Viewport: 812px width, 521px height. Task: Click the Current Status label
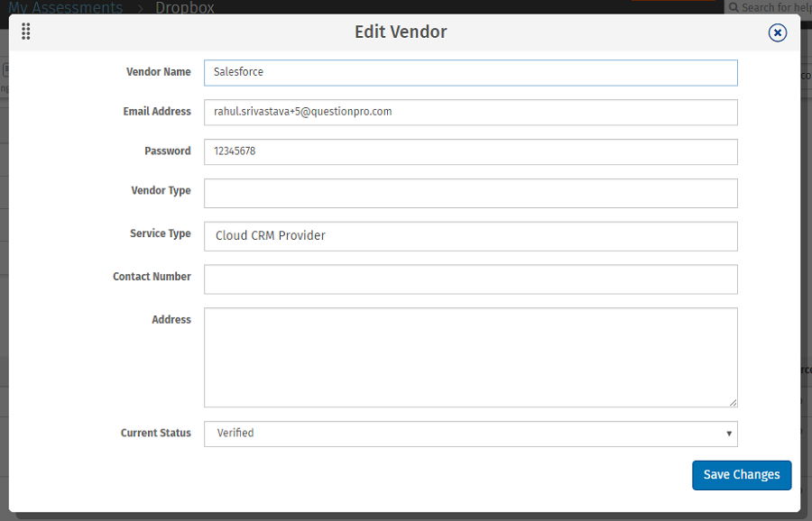(x=156, y=433)
